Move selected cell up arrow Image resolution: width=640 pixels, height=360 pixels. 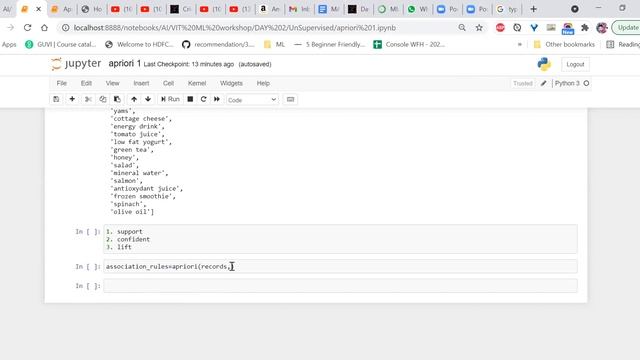click(x=134, y=99)
